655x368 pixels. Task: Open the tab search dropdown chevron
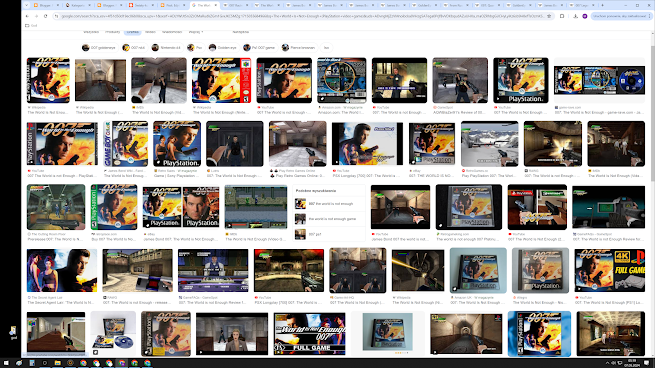coord(26,5)
